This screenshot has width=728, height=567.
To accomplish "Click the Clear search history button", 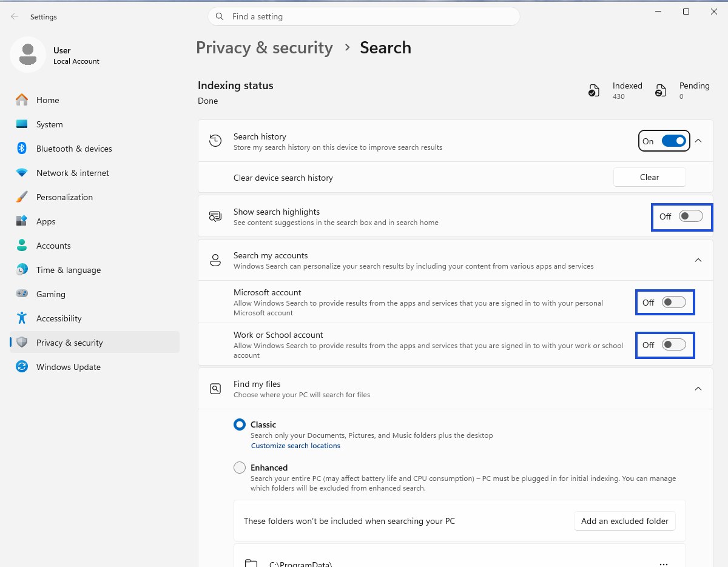I will (x=650, y=177).
